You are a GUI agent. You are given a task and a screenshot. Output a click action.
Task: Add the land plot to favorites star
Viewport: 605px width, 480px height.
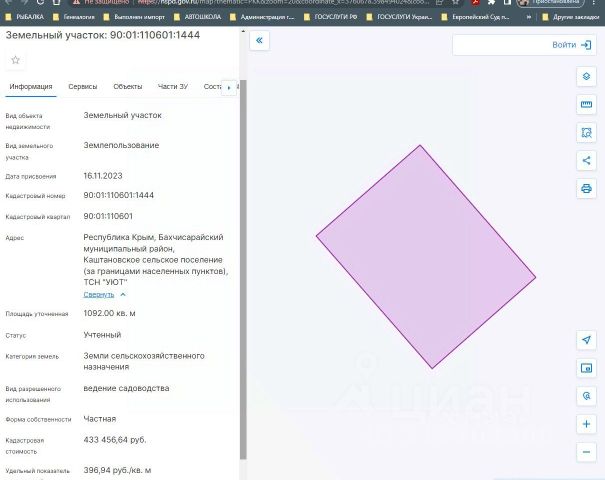coord(15,60)
